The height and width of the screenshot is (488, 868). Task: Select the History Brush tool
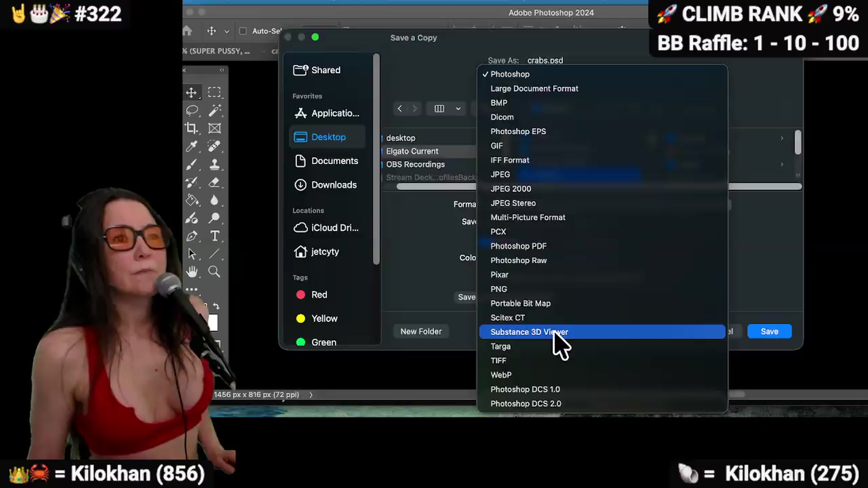pyautogui.click(x=192, y=183)
